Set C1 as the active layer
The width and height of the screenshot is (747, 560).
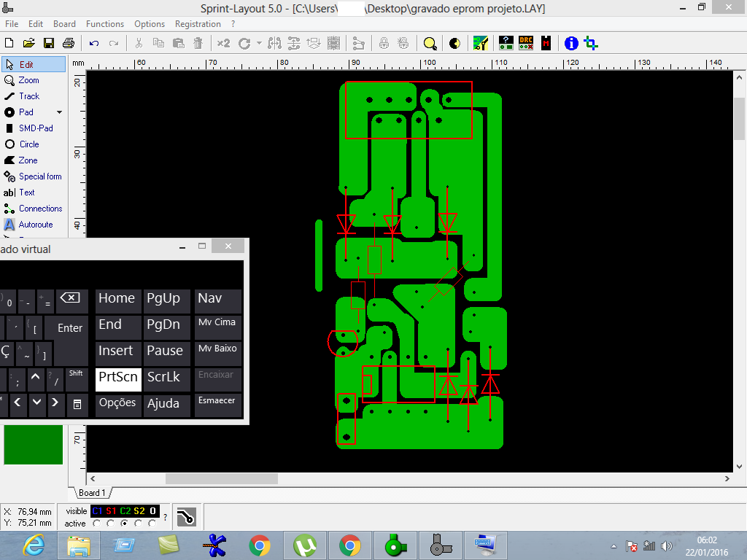click(x=97, y=524)
